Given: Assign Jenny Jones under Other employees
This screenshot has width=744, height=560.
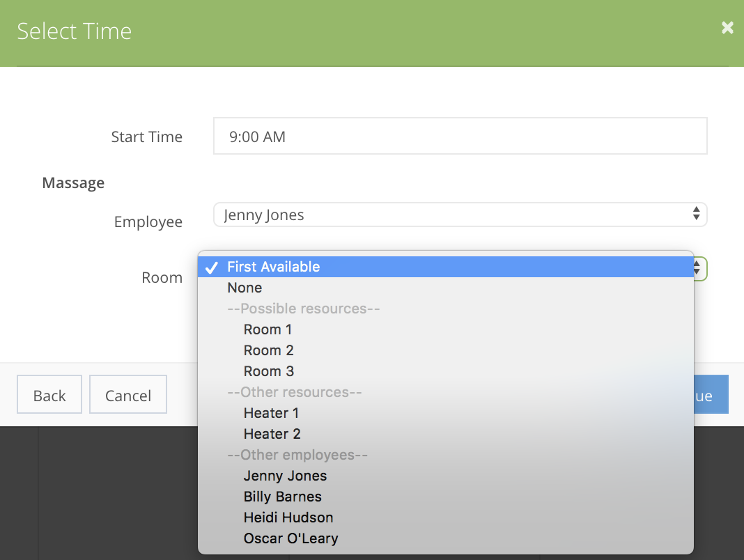Looking at the screenshot, I should point(285,476).
